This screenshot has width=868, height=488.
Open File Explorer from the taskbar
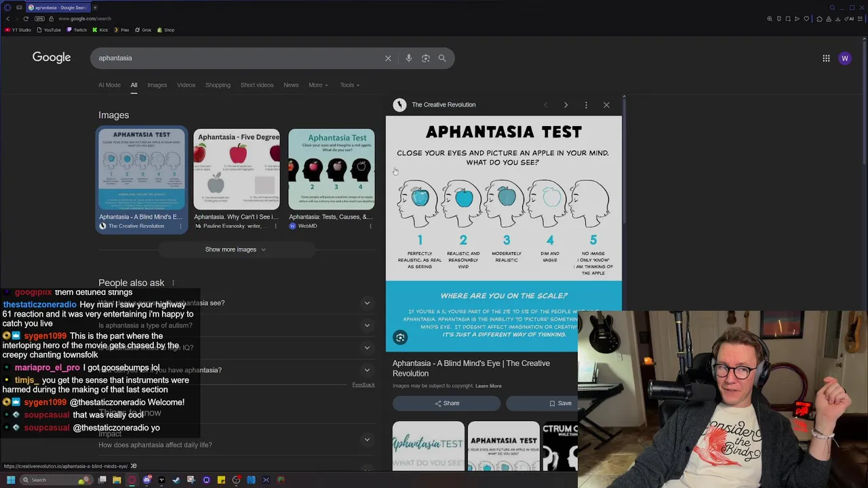pyautogui.click(x=117, y=480)
